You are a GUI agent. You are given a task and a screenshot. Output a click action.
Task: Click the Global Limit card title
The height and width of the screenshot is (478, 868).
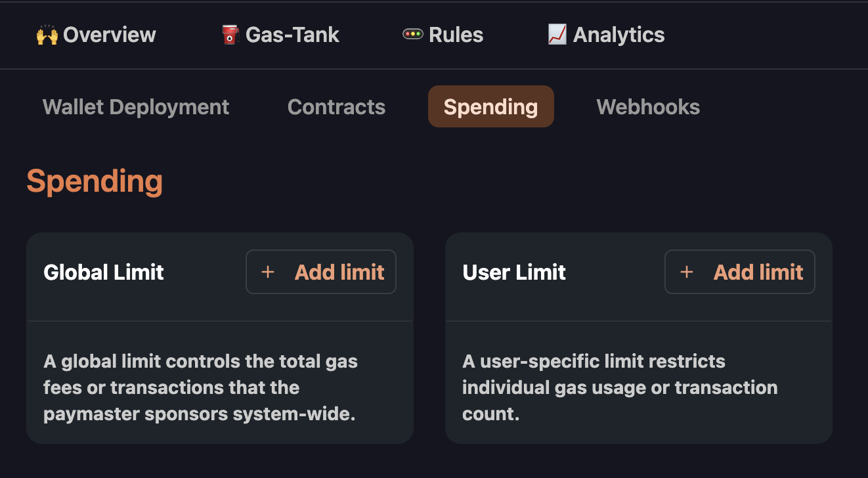click(104, 272)
